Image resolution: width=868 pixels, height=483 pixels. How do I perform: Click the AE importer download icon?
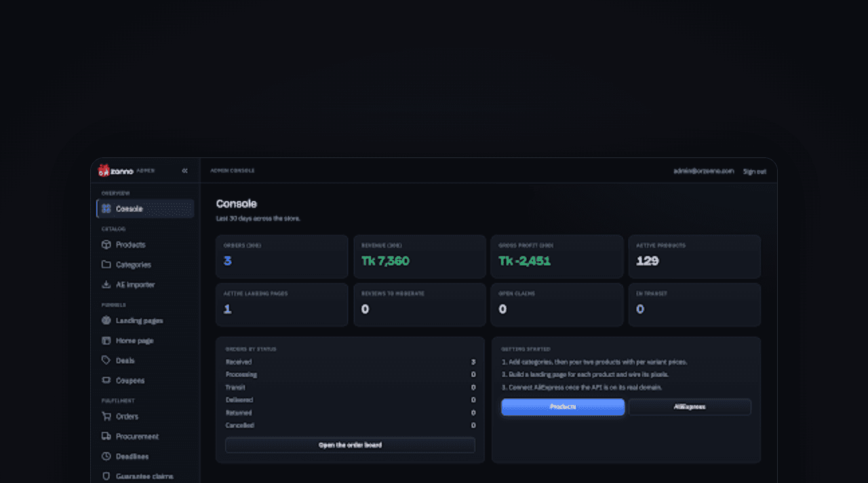point(106,285)
